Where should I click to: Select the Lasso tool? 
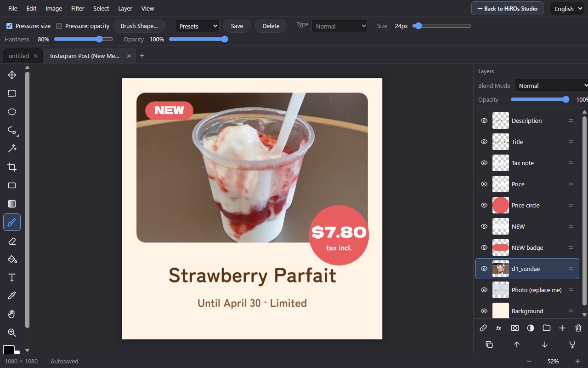tap(12, 130)
